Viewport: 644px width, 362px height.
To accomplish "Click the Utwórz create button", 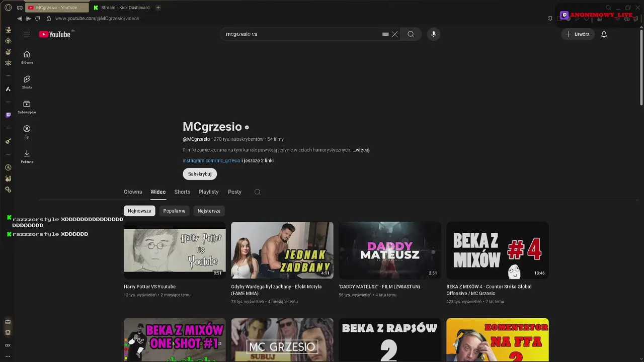I will pyautogui.click(x=578, y=34).
